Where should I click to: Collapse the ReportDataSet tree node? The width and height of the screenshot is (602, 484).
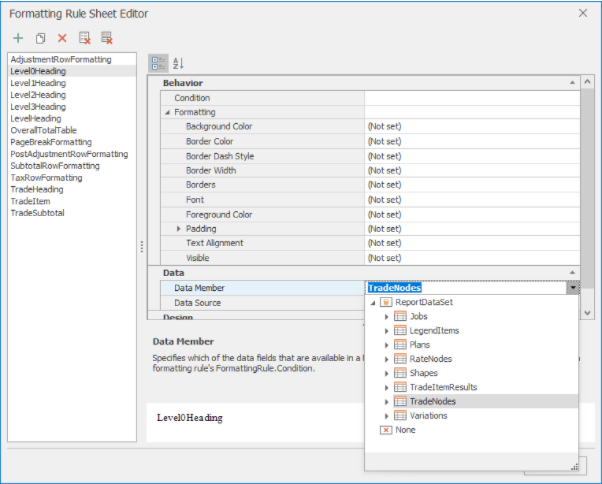[373, 302]
